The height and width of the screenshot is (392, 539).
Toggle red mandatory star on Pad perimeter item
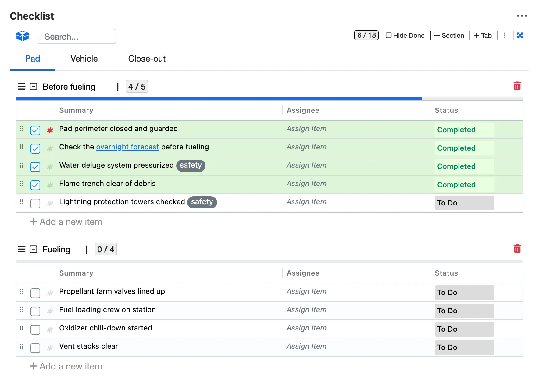(50, 130)
